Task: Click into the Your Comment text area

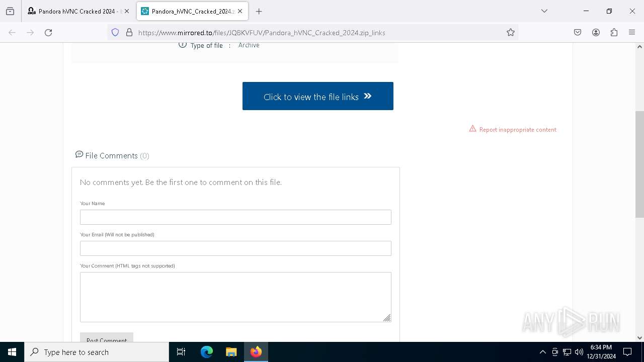Action: click(235, 297)
